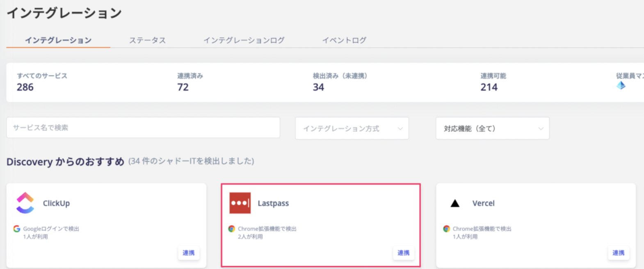Click Chrome icon on Lastpass card
This screenshot has width=644, height=269.
[x=232, y=229]
